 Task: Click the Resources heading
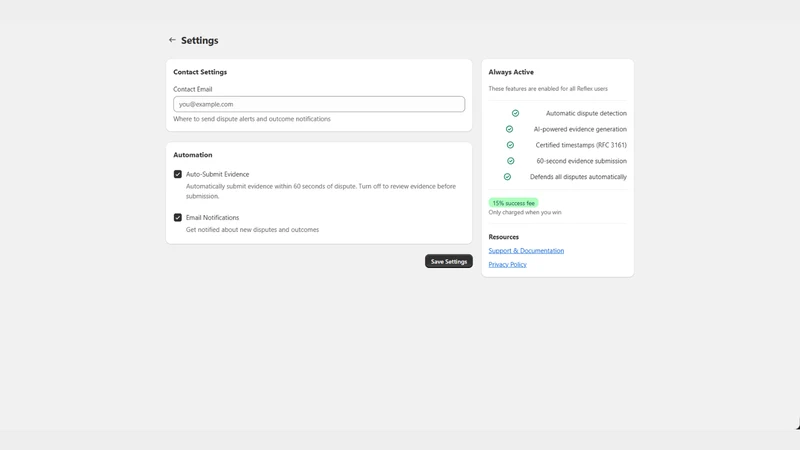(x=504, y=237)
